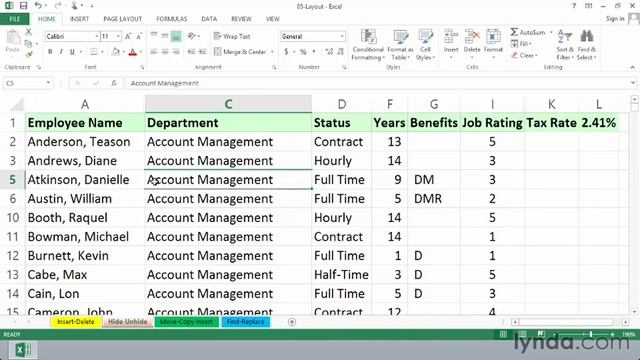This screenshot has height=360, width=640.
Task: Click the Paste clipboard icon
Action: pyautogui.click(x=13, y=38)
